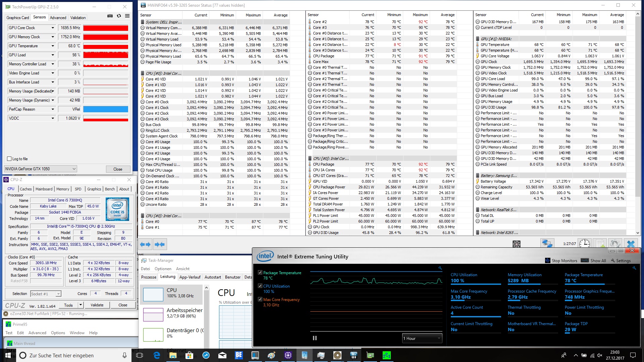Switch to Advanced tab in GPU-Z

pyautogui.click(x=58, y=17)
